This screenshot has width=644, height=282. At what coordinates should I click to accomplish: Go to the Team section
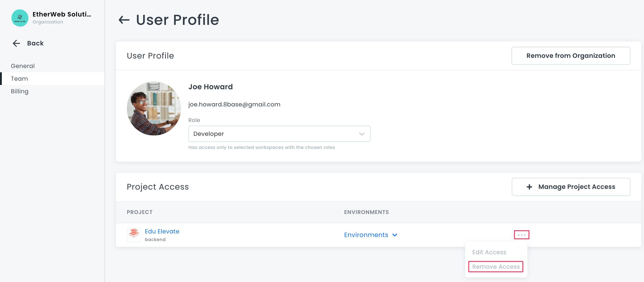click(19, 79)
